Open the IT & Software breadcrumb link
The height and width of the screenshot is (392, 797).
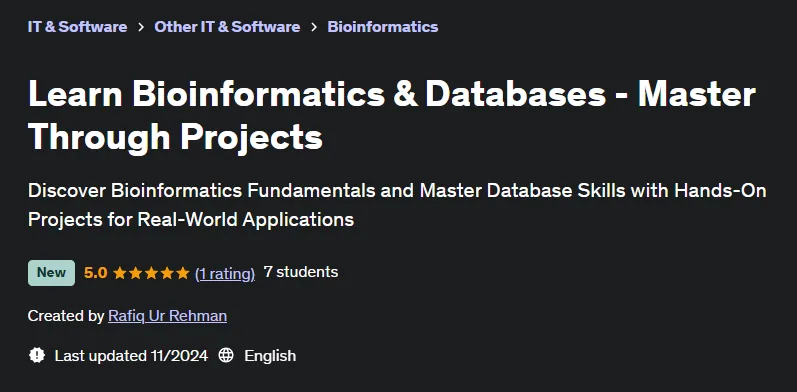pos(77,26)
